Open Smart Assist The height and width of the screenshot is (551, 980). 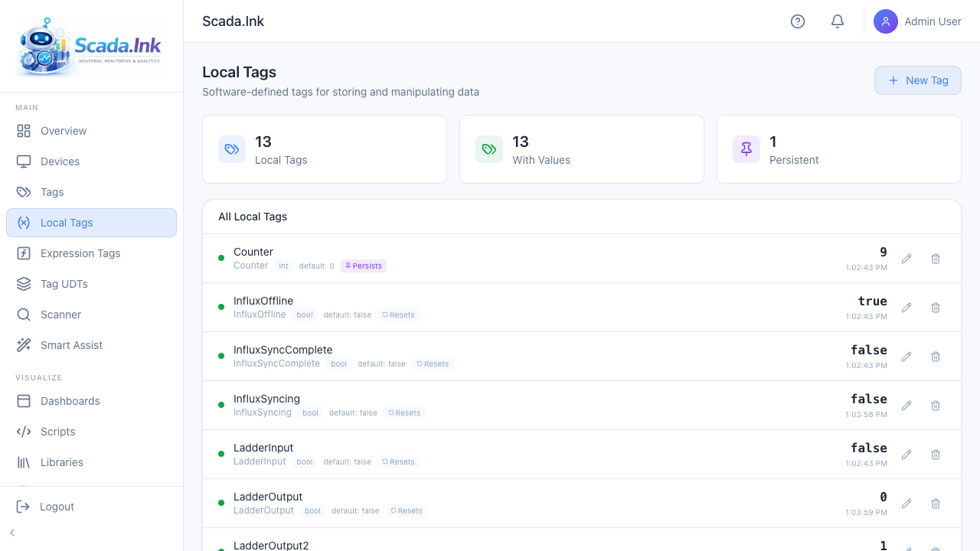coord(91,345)
